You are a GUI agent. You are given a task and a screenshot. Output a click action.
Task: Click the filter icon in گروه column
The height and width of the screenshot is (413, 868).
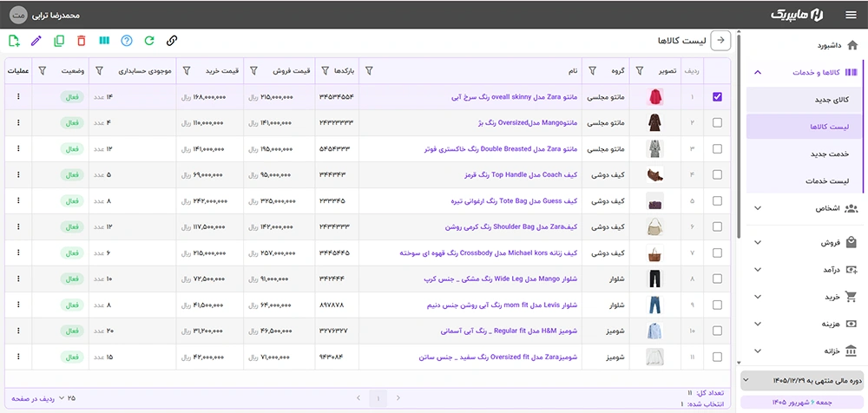coord(592,71)
